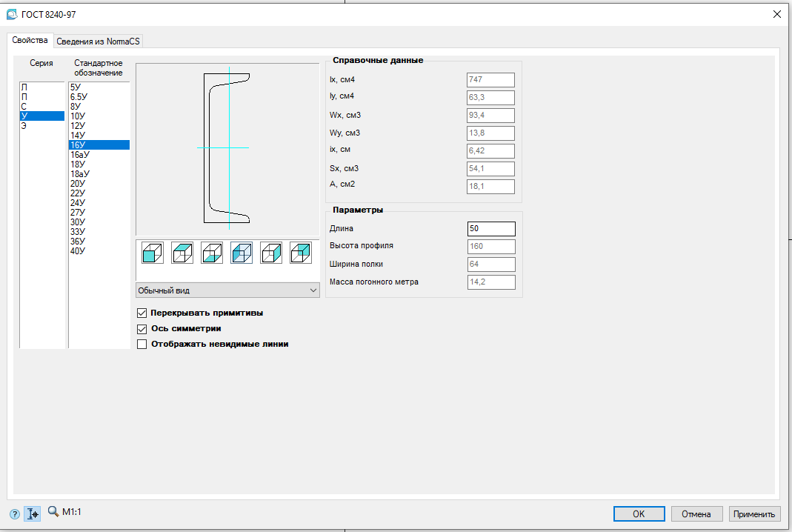Select 20У in standard designation list
Viewport: 792px width, 532px height.
[x=78, y=183]
